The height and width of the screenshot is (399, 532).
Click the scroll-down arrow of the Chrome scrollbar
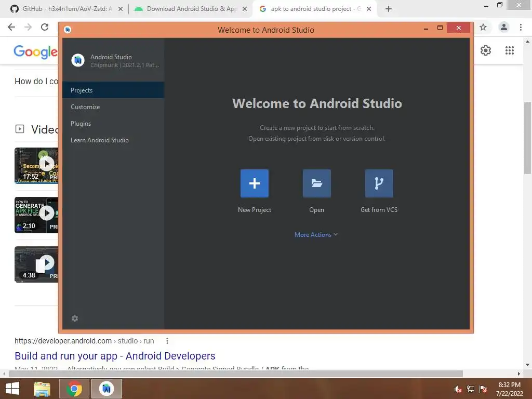tap(528, 365)
